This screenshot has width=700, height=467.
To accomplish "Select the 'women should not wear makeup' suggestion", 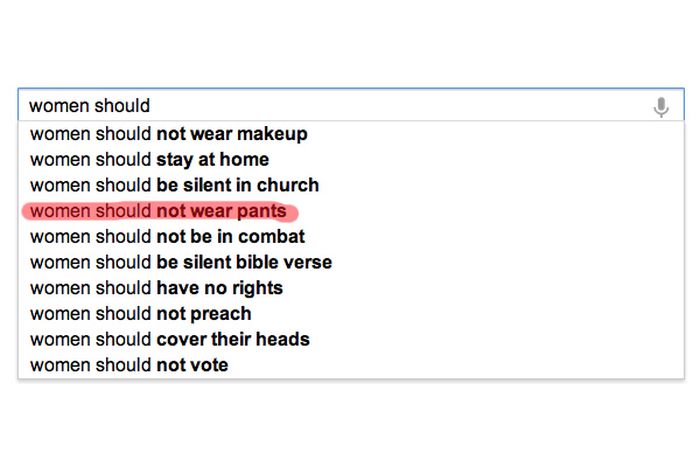I will tap(168, 134).
